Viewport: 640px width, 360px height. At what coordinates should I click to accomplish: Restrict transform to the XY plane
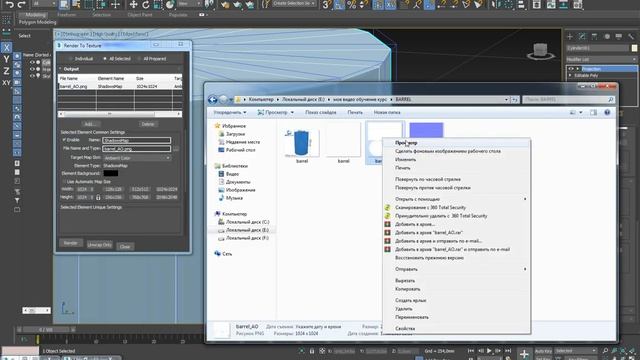6,83
